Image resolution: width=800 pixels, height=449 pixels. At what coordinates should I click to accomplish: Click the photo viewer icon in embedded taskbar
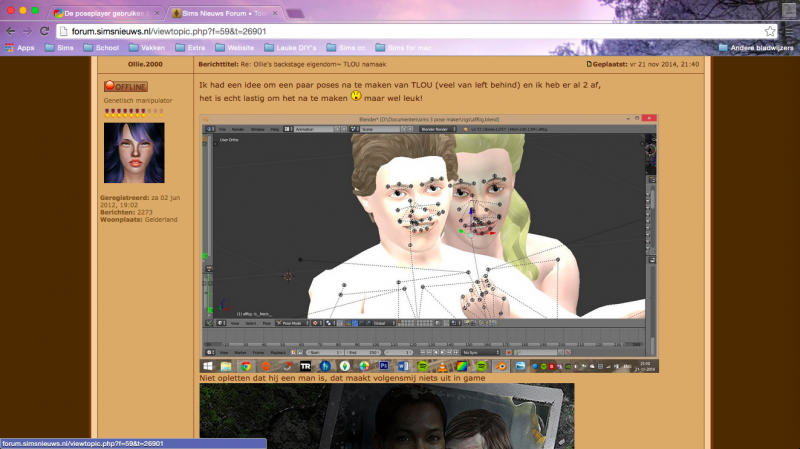(520, 366)
